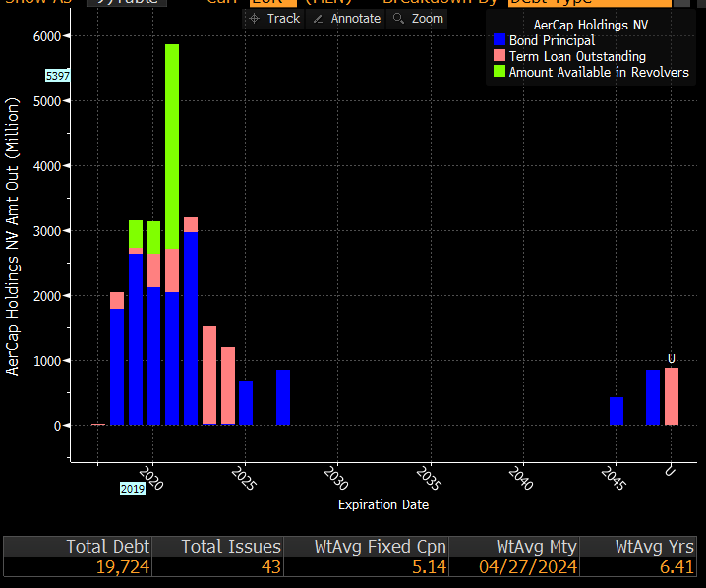Select the tallest green revolver bar segment
Screen dimensions: 706x588
[172, 147]
